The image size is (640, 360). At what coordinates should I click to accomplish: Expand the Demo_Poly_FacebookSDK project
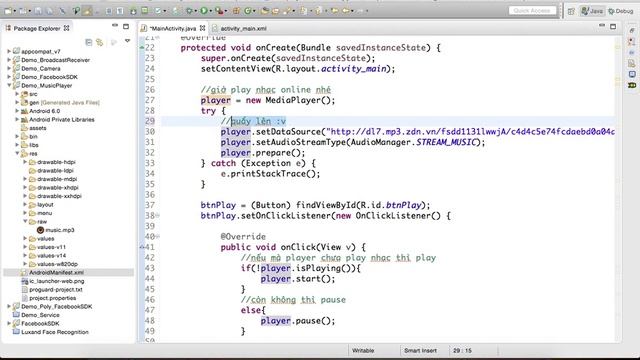(x=9, y=306)
